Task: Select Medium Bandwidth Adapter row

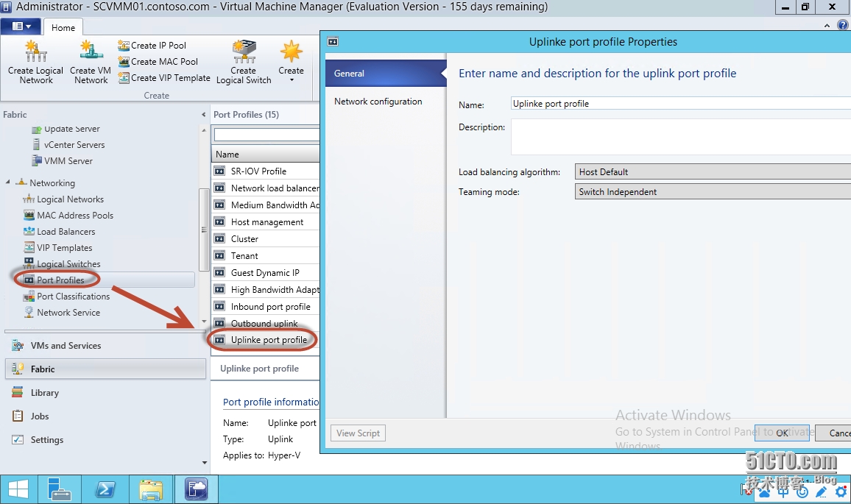Action: 266,205
